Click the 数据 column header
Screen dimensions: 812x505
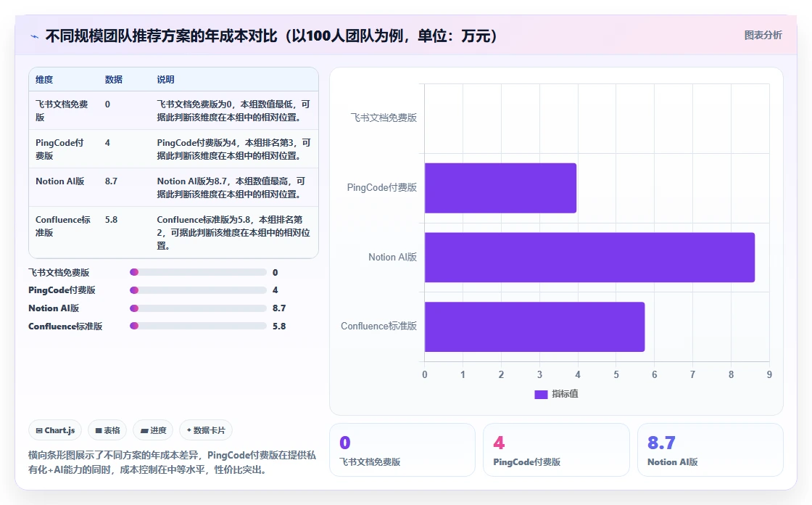pos(113,79)
